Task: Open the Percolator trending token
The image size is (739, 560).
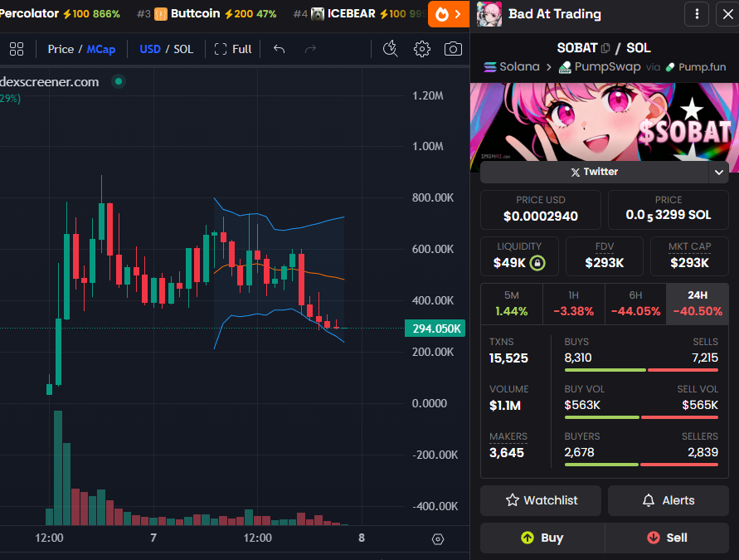Action: coord(60,14)
